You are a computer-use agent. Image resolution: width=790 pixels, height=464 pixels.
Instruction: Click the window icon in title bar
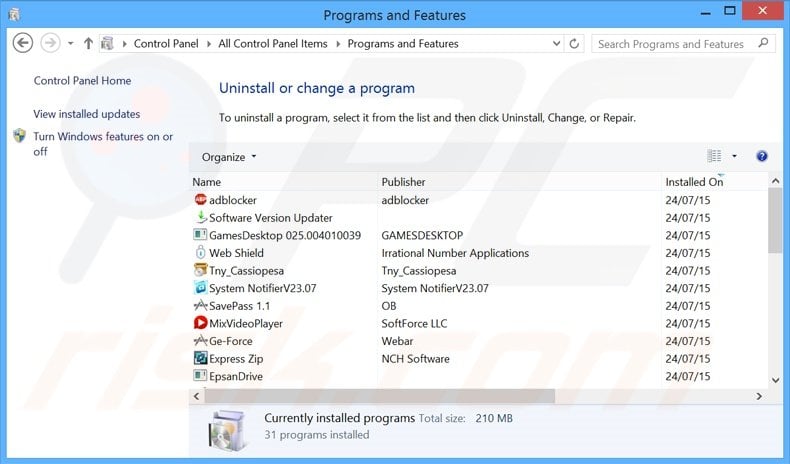(x=14, y=15)
